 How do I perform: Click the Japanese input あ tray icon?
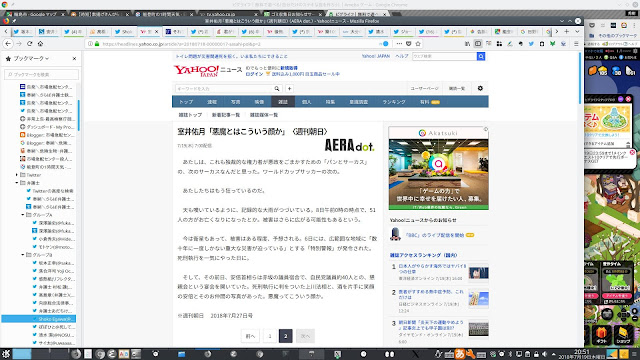pos(460,354)
